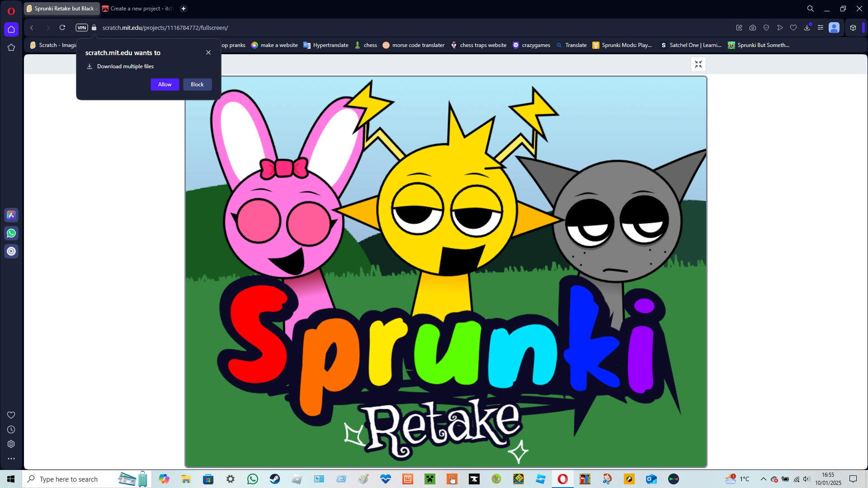This screenshot has width=868, height=488.
Task: Open the Start Page home icon in sidebar
Action: pos(11,29)
